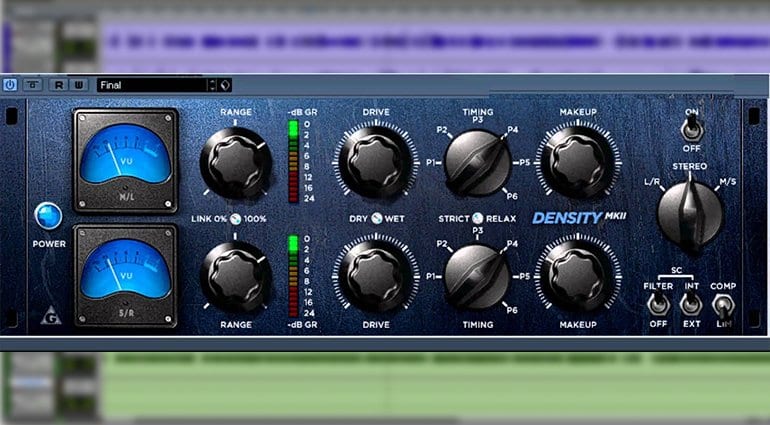Toggle the plugin bypass power icon in header
Viewport: 770px width, 425px height.
coord(10,85)
